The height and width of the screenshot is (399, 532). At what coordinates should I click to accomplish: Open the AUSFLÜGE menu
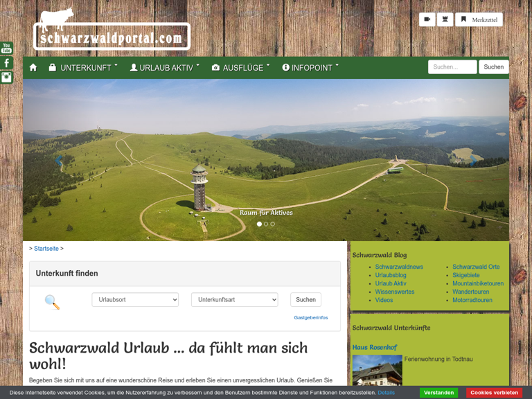(240, 67)
